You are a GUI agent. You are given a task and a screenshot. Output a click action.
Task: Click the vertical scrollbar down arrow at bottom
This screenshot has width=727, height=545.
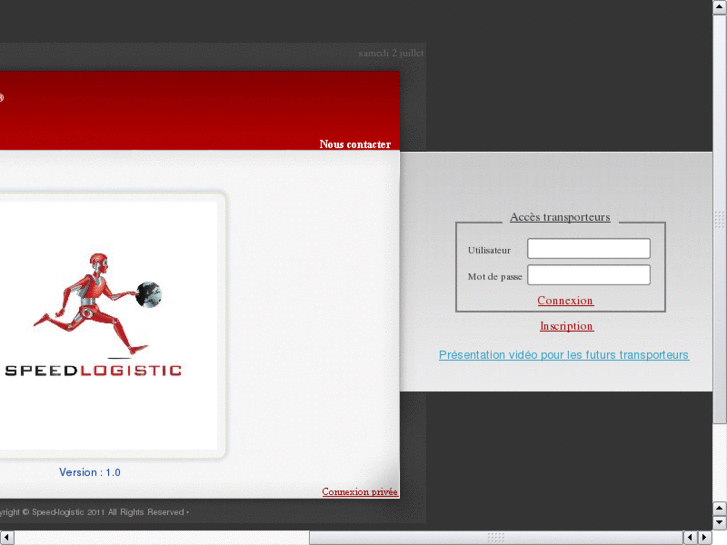coord(720,523)
